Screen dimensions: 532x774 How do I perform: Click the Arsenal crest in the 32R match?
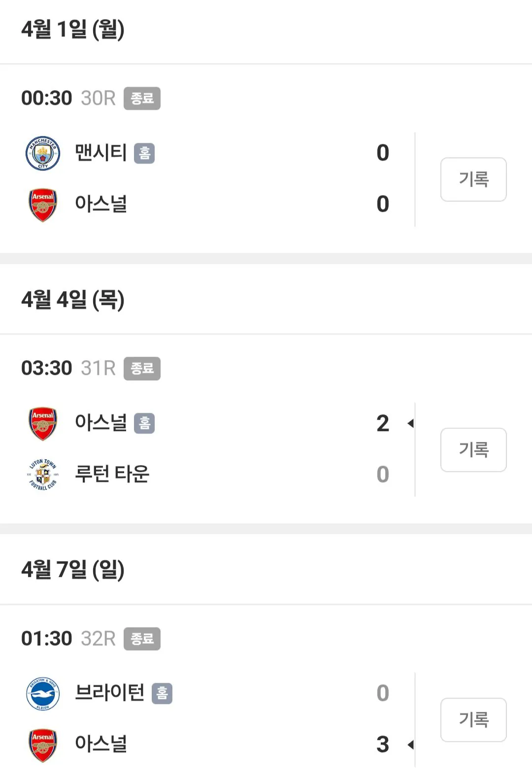(x=43, y=744)
